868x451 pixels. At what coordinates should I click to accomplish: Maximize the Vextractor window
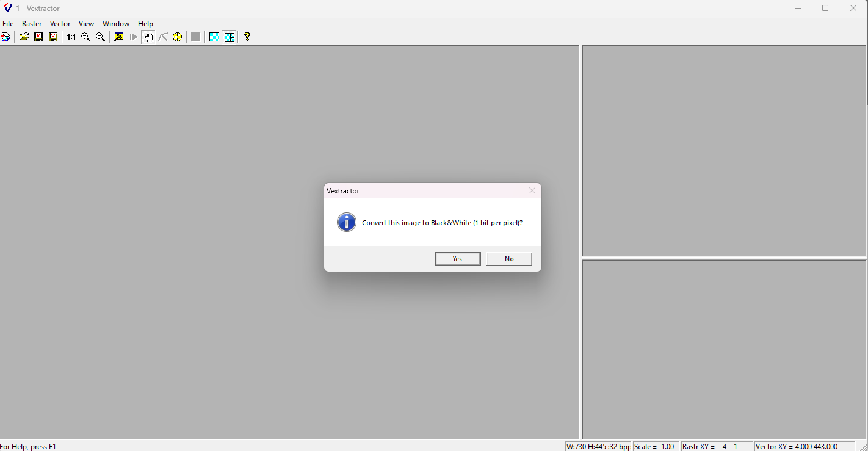[x=825, y=8]
